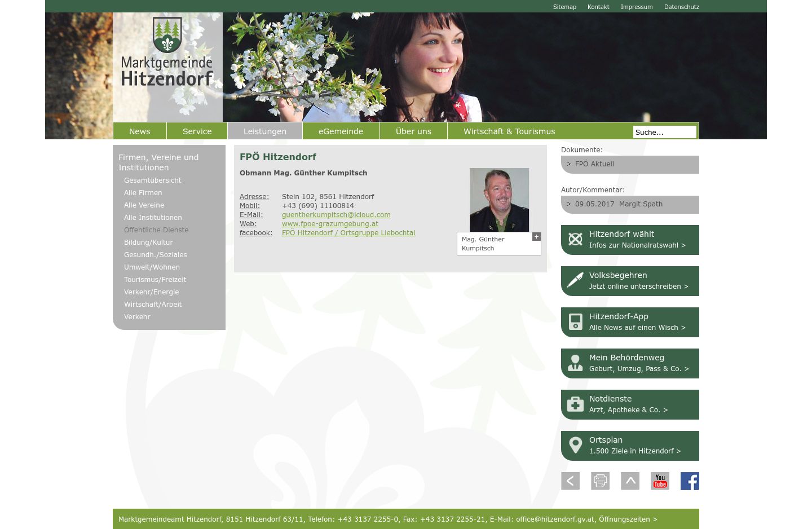Select Alle Firmen in the sidebar
The width and height of the screenshot is (812, 529).
click(143, 193)
